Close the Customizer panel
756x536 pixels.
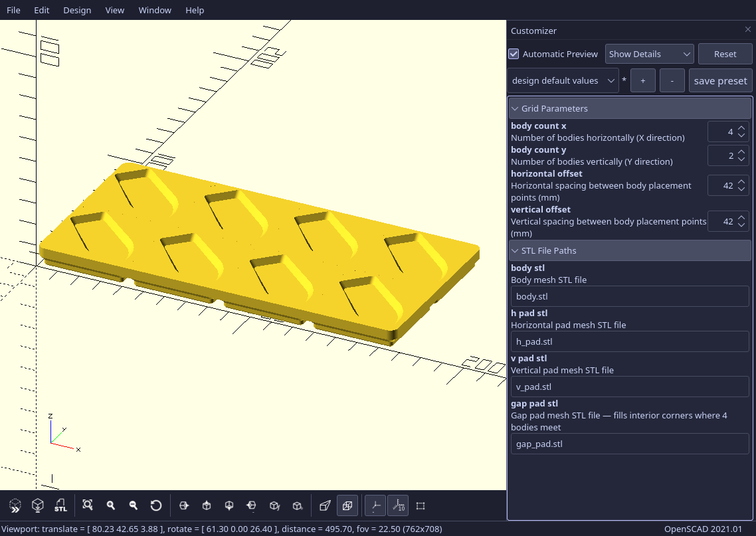click(748, 30)
